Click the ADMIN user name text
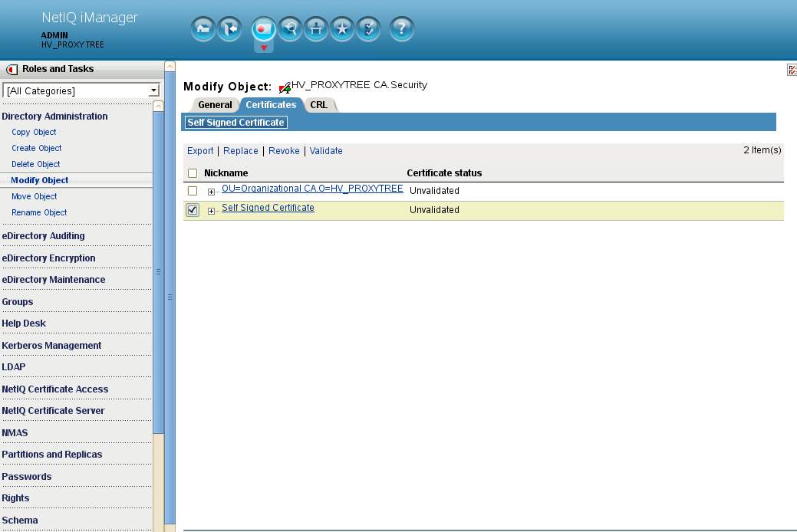The height and width of the screenshot is (532, 797). (x=54, y=35)
